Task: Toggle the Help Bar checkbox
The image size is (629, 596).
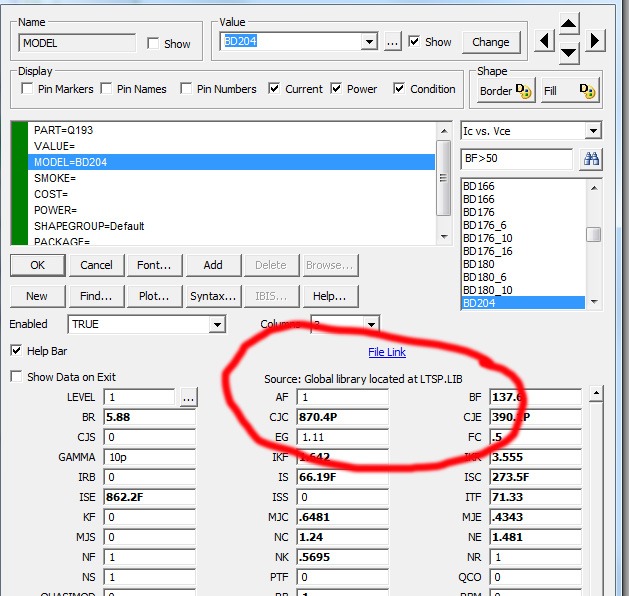Action: pos(16,351)
